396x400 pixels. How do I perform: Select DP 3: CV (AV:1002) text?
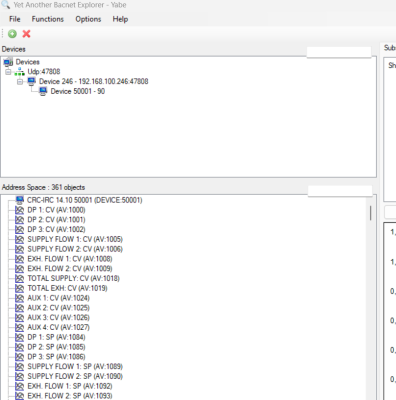[x=56, y=230]
